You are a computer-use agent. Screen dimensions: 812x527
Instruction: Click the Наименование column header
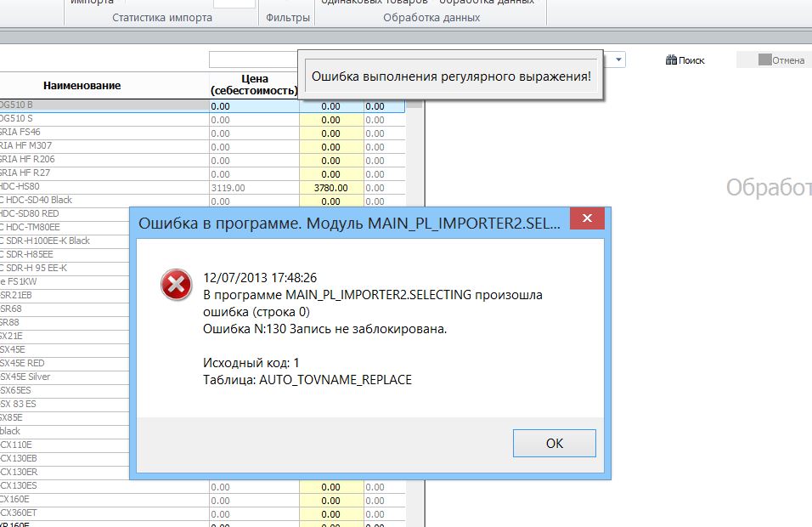pyautogui.click(x=82, y=86)
